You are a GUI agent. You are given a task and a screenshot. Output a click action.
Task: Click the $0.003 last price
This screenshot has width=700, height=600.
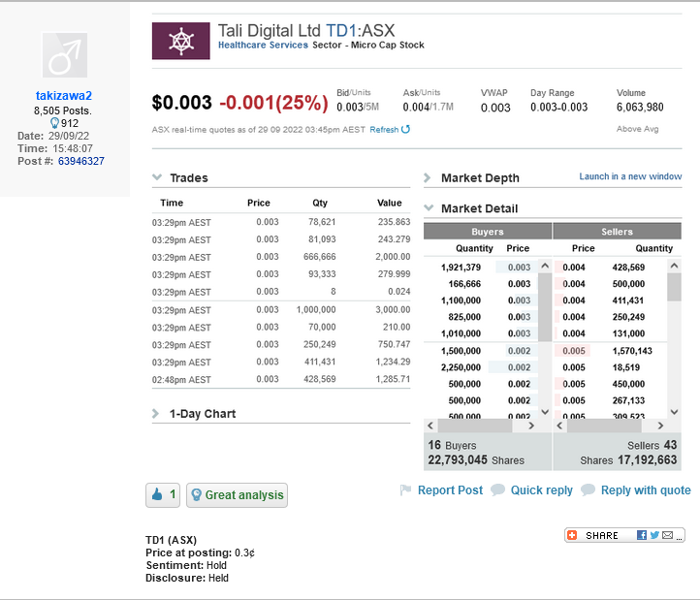(x=181, y=102)
